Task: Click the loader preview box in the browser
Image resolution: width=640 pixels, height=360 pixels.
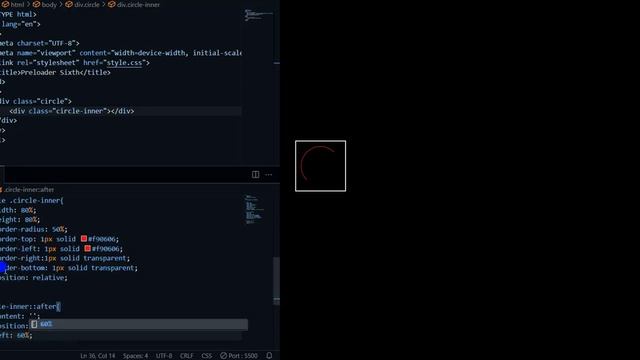Action: click(x=320, y=166)
